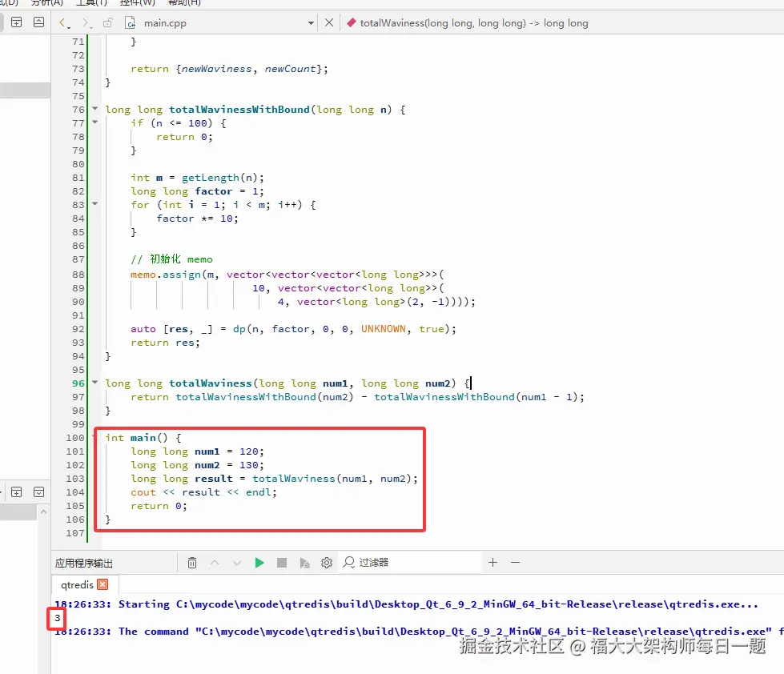The width and height of the screenshot is (784, 674).
Task: Open the 帮助(H) menu
Action: coord(184,2)
